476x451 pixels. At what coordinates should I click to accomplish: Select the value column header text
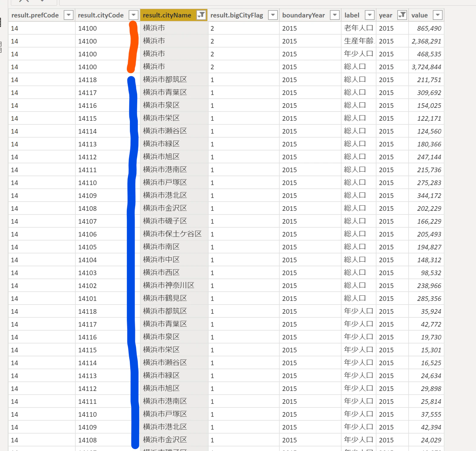[x=419, y=15]
